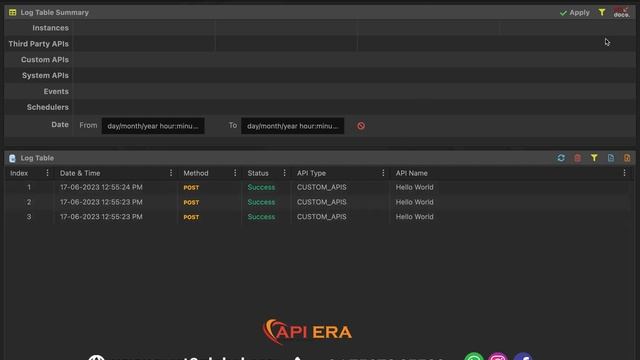Screen dimensions: 640x360
Task: Click the Log Table Summary grid icon
Action: pos(13,12)
